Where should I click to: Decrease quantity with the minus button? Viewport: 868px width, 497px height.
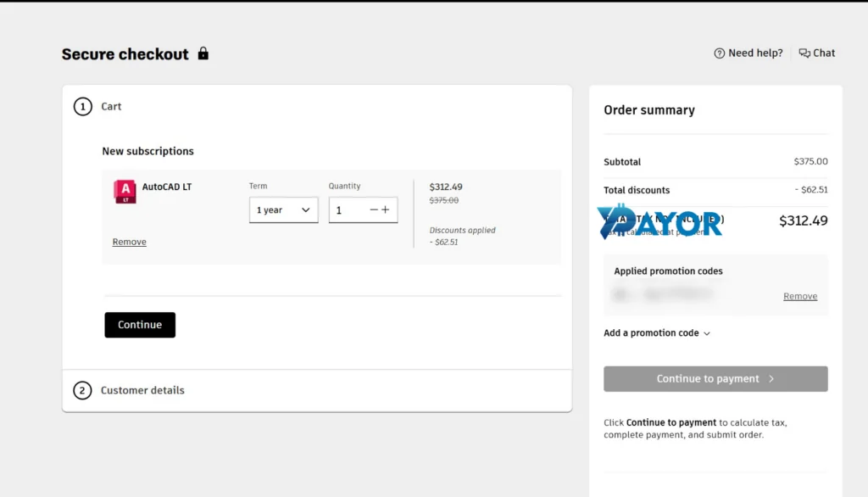point(374,210)
